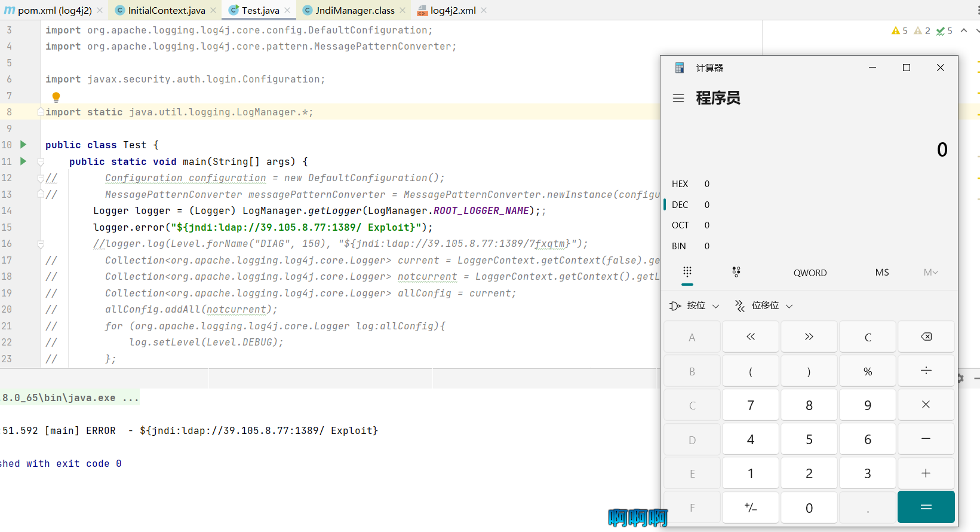Click the calculator display value 0
980x532 pixels.
(x=942, y=149)
